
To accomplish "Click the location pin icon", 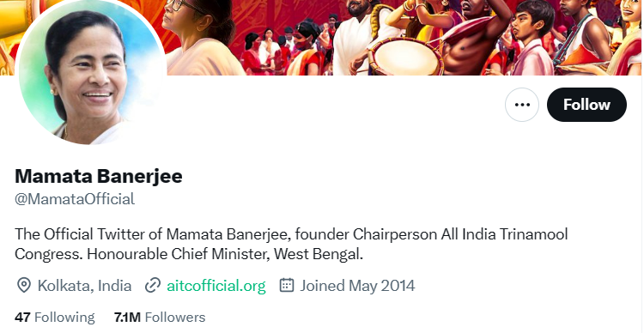I will point(24,286).
